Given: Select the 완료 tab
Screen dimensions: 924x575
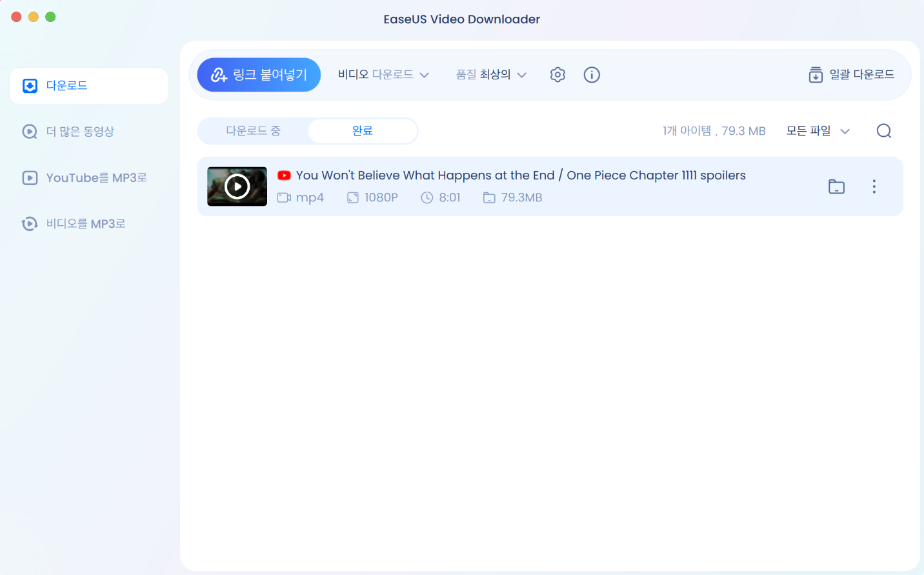Looking at the screenshot, I should click(x=362, y=131).
